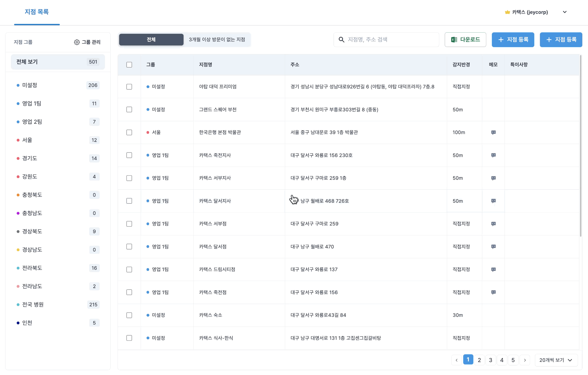Click the crown icon beside 카택스 account
The image size is (588, 375).
point(507,12)
